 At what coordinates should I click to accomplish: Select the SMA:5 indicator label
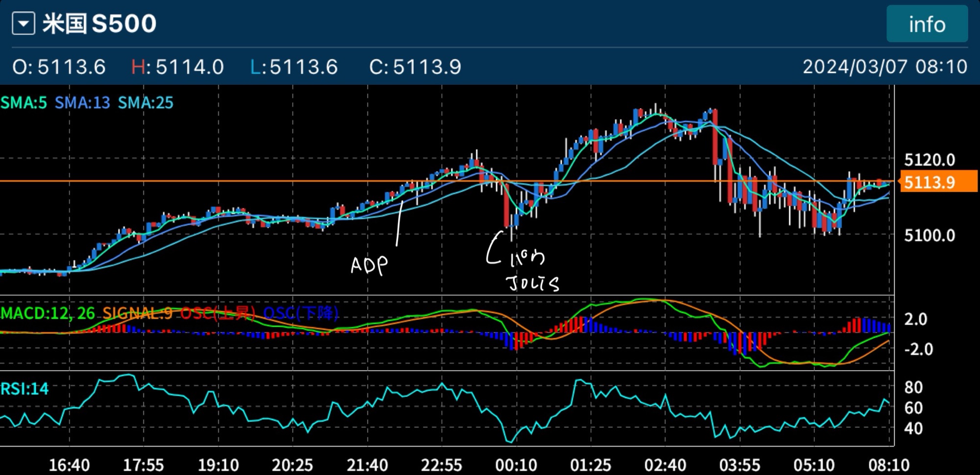pyautogui.click(x=24, y=103)
